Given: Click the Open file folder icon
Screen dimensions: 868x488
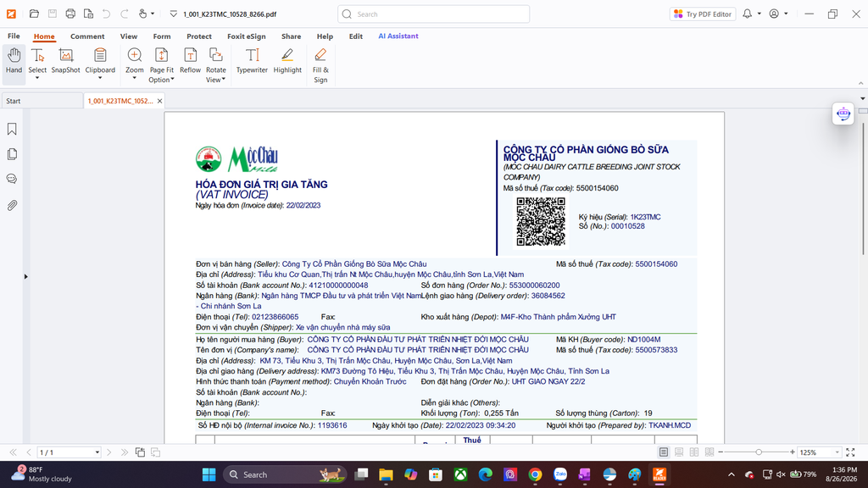Looking at the screenshot, I should [34, 14].
